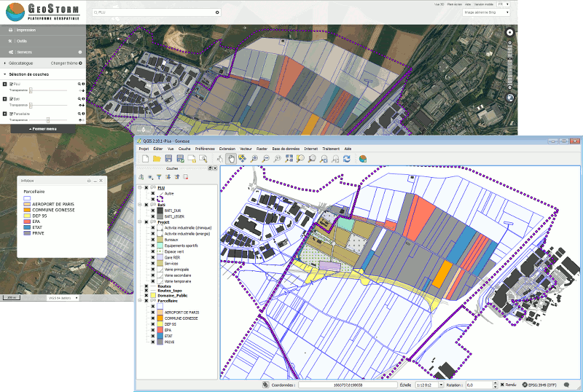The width and height of the screenshot is (583, 392).
Task: Click the zoom magnifier icon for PLU layer
Action: point(79,84)
